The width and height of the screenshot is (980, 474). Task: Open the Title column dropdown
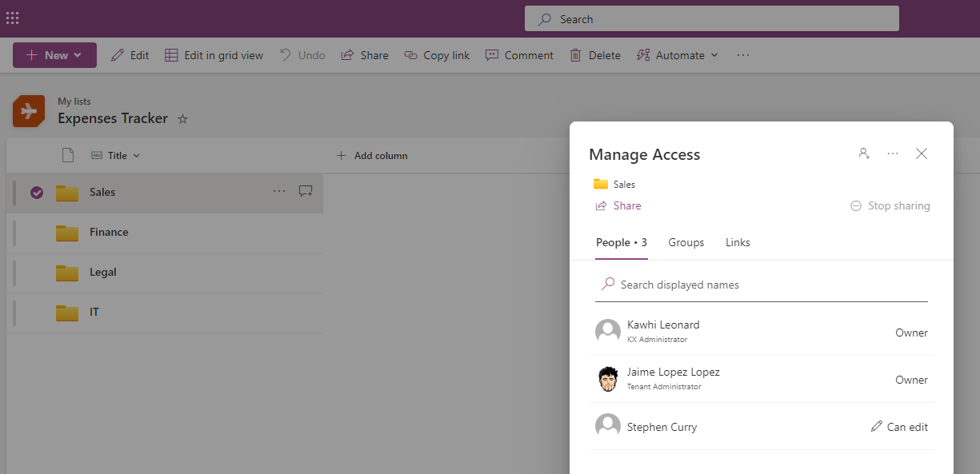click(135, 155)
